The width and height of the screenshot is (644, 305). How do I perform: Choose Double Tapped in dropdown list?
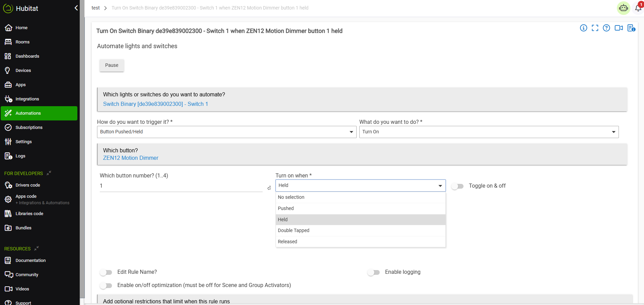click(x=360, y=231)
